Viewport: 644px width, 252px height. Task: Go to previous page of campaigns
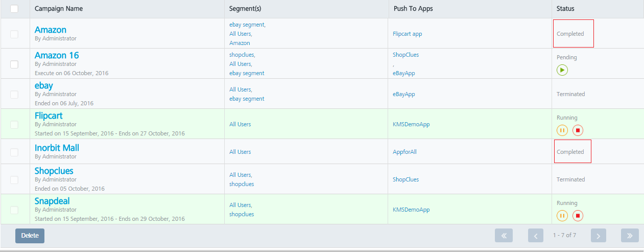[x=535, y=236]
